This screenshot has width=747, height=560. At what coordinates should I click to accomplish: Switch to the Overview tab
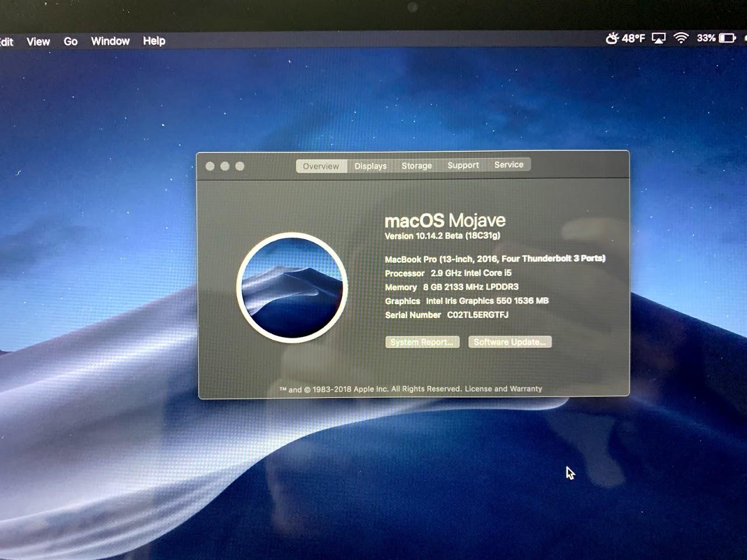[321, 166]
